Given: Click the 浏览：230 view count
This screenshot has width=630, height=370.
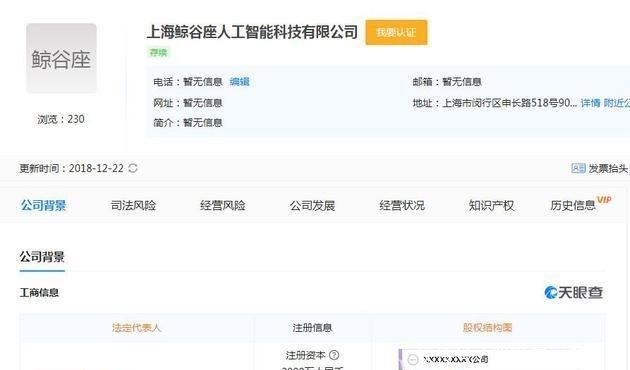Looking at the screenshot, I should [x=61, y=119].
